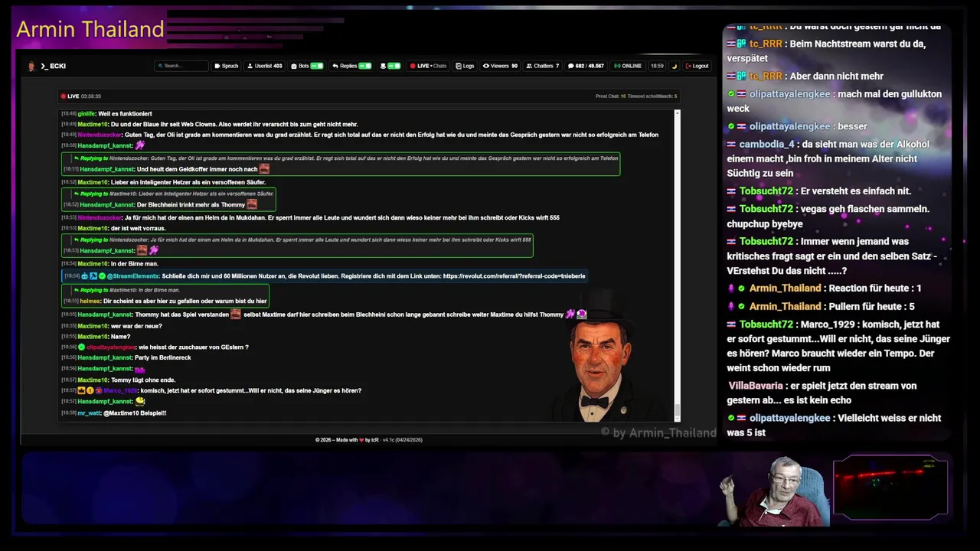Image resolution: width=980 pixels, height=551 pixels.
Task: Open the Logs view
Action: coord(465,66)
